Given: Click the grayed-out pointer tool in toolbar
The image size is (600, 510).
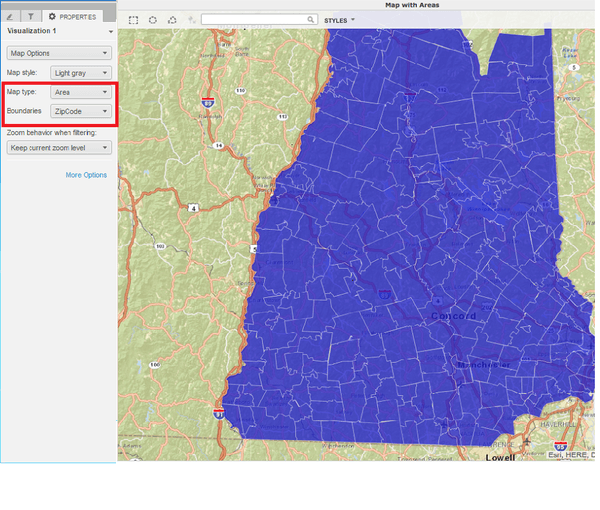Looking at the screenshot, I should pos(190,20).
